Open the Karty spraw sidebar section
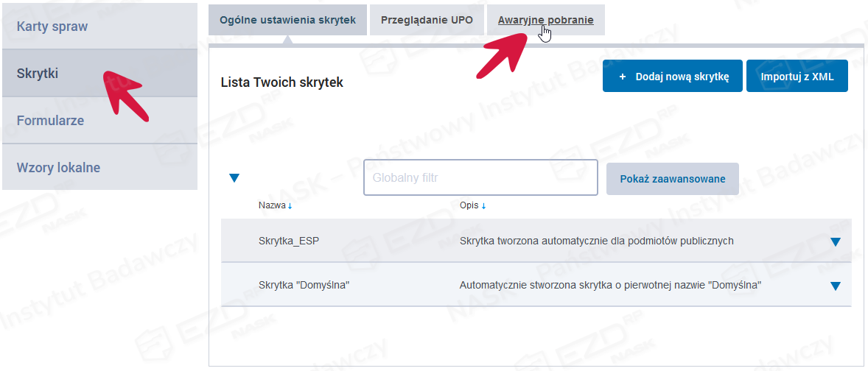Viewport: 868px width, 371px height. coord(52,26)
